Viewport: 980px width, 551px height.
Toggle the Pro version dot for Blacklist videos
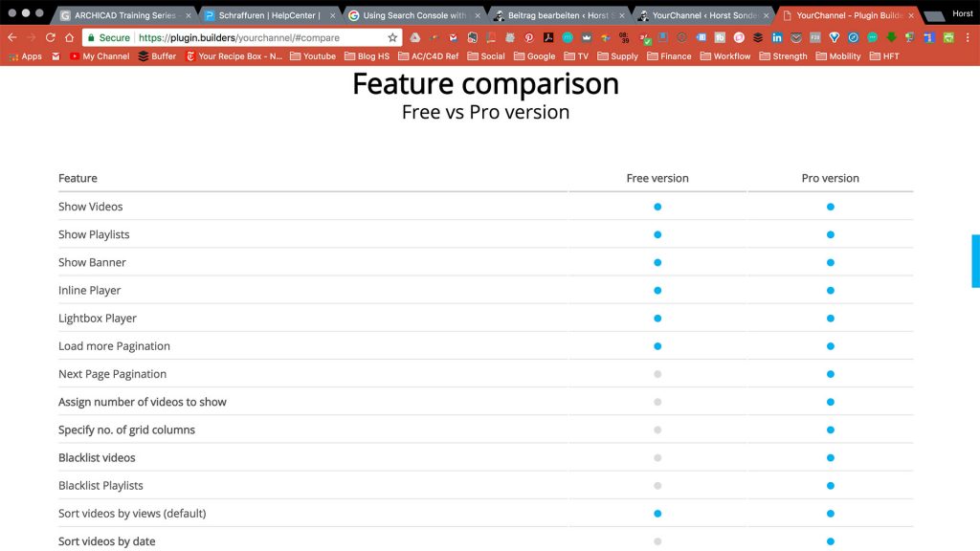click(x=829, y=457)
